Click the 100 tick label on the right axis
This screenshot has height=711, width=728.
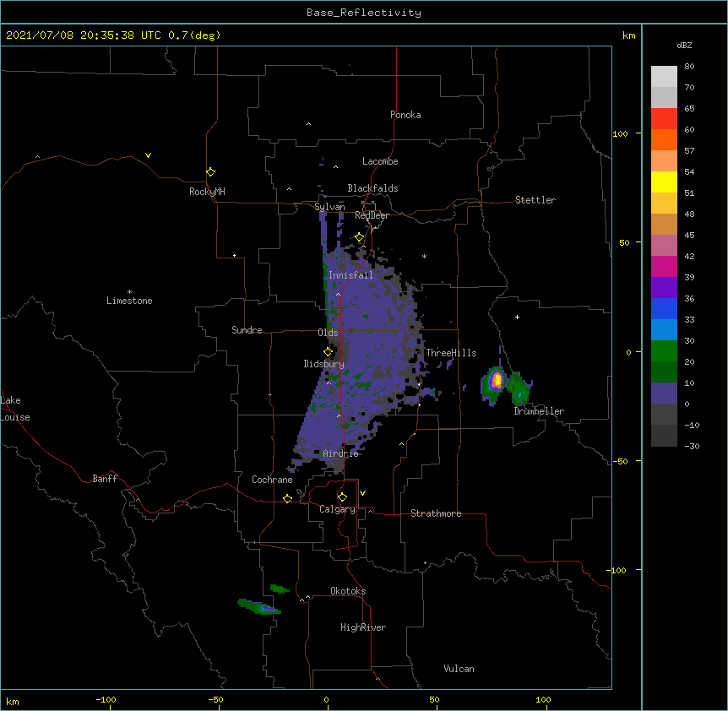coord(620,133)
